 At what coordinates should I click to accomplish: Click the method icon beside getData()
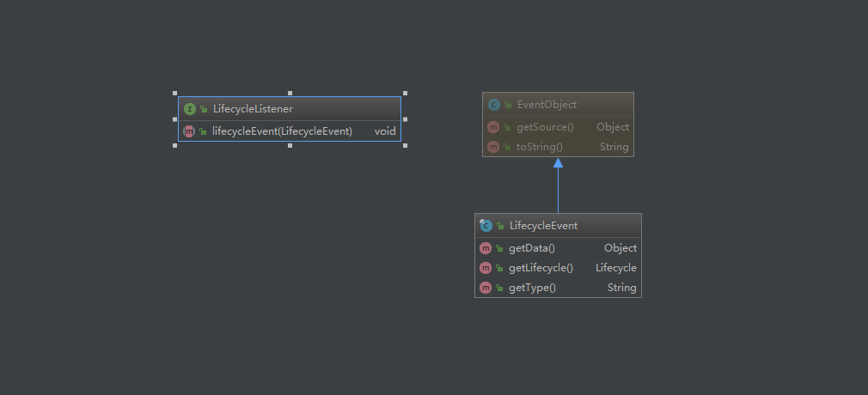(x=486, y=248)
